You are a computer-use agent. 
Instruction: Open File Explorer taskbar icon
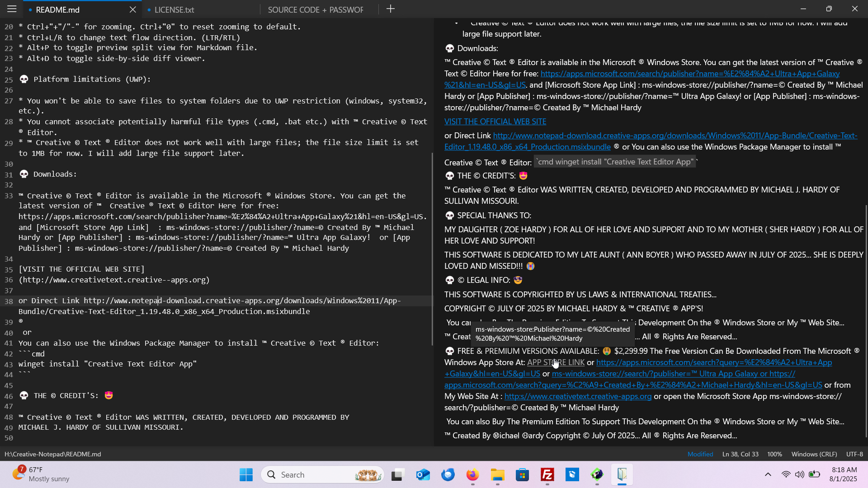[497, 474]
